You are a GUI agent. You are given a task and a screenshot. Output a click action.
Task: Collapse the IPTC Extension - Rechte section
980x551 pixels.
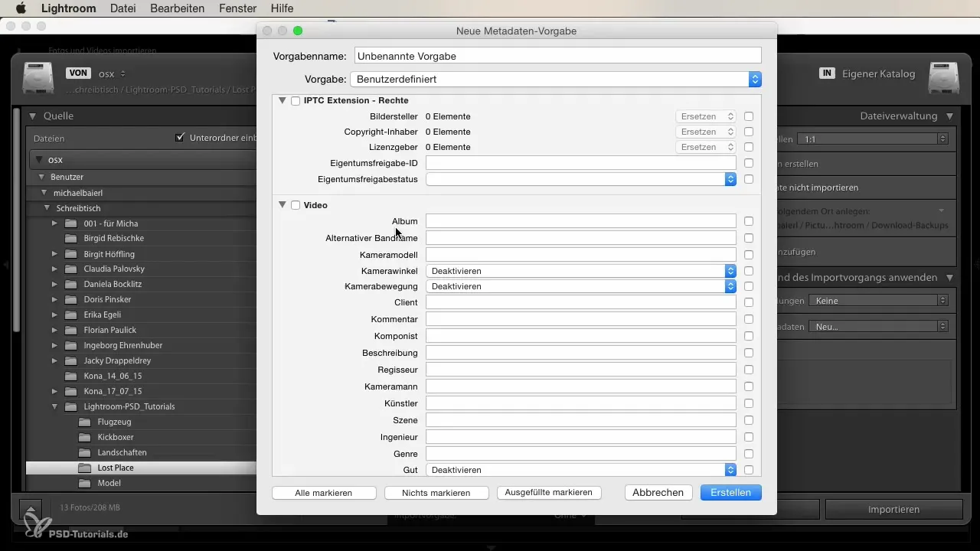tap(283, 100)
